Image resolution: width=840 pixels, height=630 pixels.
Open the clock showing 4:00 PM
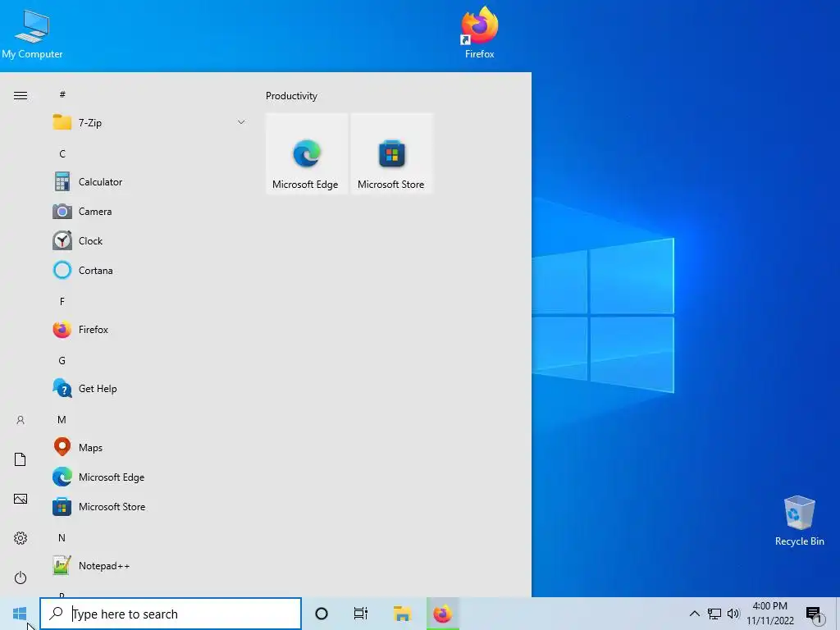click(770, 614)
